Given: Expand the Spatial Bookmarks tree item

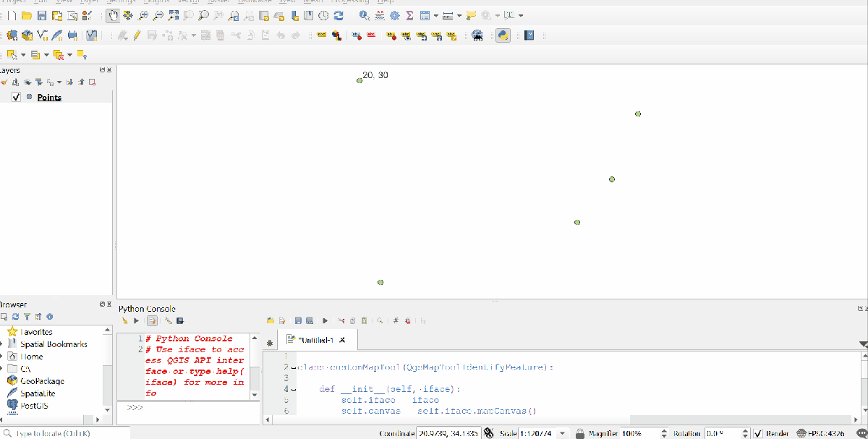Looking at the screenshot, I should (x=2, y=344).
